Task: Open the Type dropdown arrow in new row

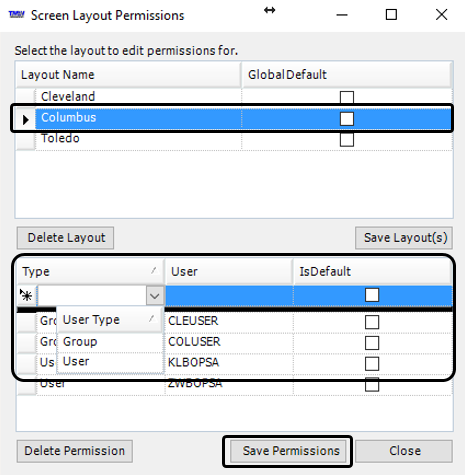Action: click(155, 296)
